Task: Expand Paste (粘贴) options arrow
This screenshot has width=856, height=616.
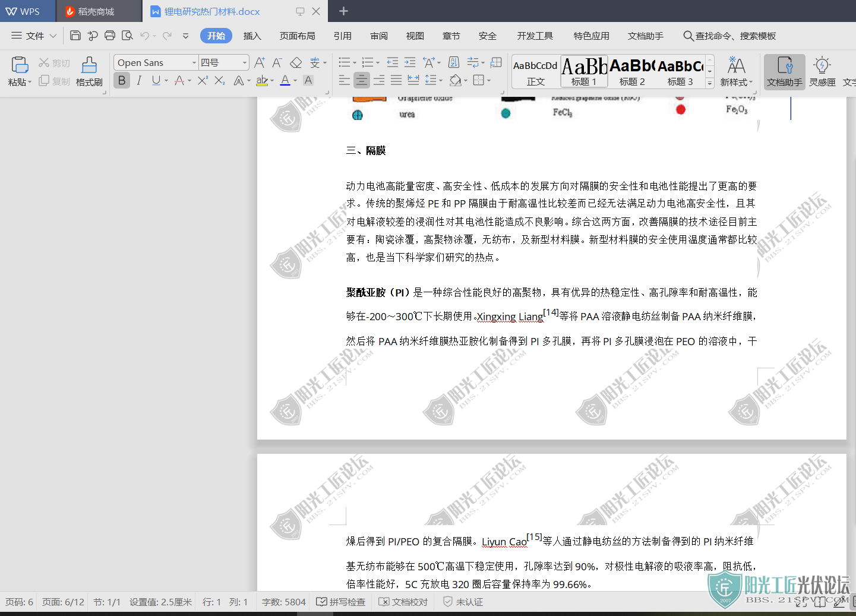Action: 30,83
